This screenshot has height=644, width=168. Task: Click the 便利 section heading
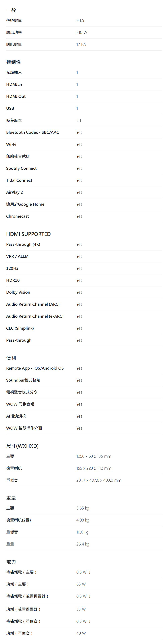pos(11,358)
